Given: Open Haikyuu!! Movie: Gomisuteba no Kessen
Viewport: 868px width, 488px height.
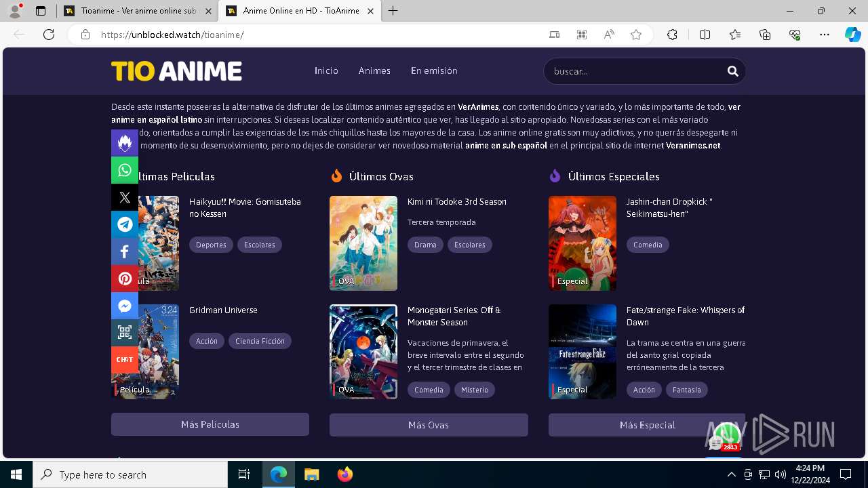Looking at the screenshot, I should coord(245,207).
